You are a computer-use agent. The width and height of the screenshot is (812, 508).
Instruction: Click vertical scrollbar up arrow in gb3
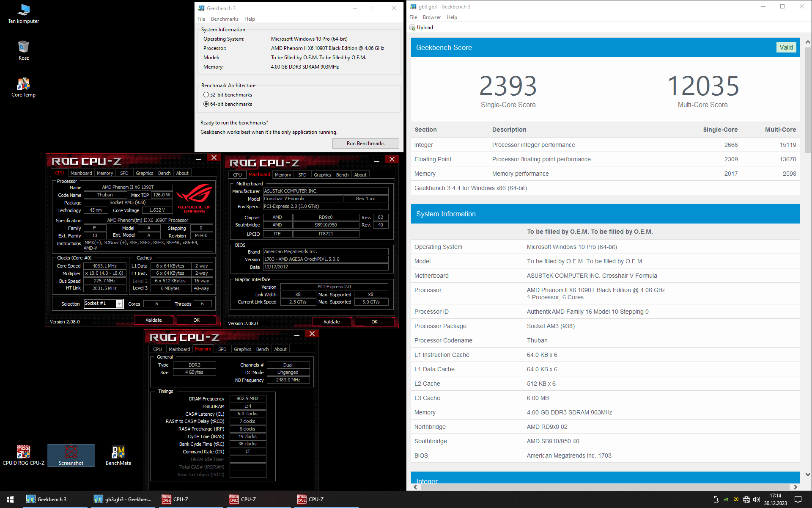click(x=808, y=42)
